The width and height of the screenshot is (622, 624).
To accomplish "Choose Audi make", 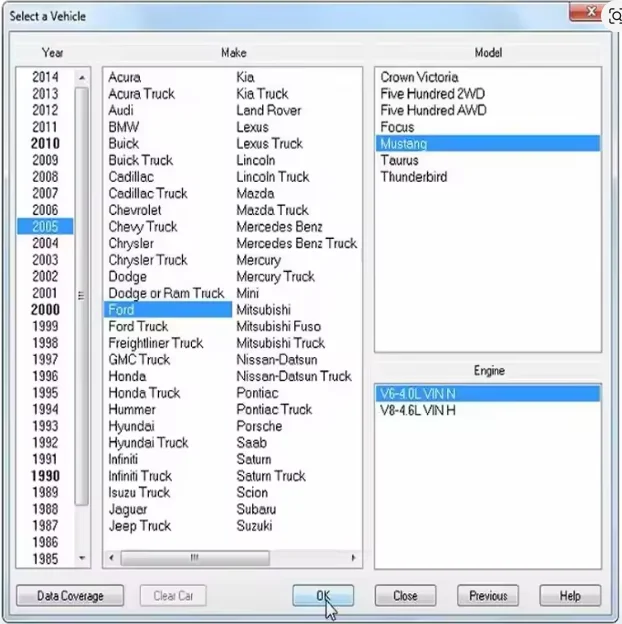I will point(121,110).
